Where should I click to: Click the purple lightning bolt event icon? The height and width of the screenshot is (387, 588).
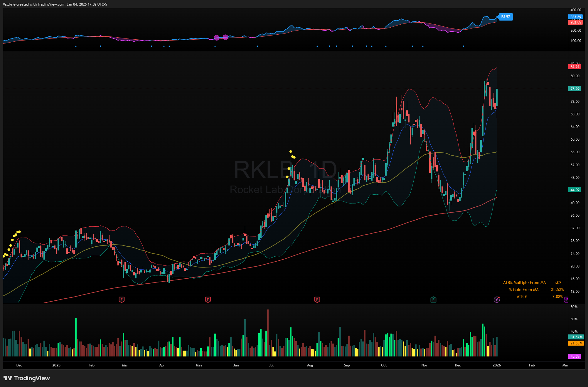click(x=497, y=299)
